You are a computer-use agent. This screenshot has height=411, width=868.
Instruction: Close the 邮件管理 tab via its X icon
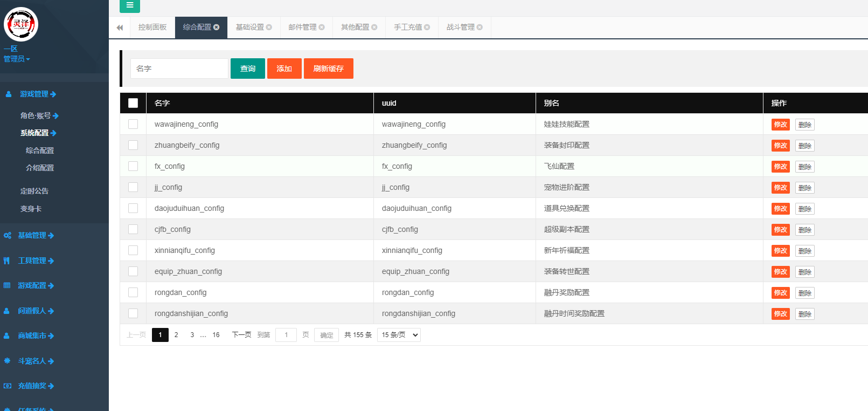click(322, 28)
